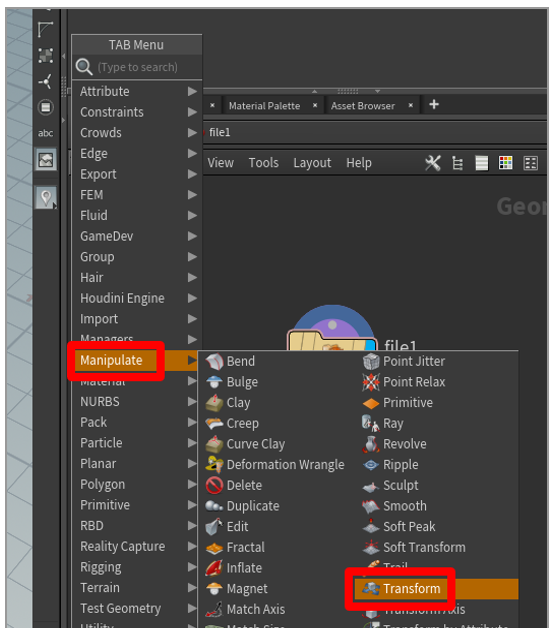Select the file1 node in network
The height and width of the screenshot is (632, 551).
(332, 339)
